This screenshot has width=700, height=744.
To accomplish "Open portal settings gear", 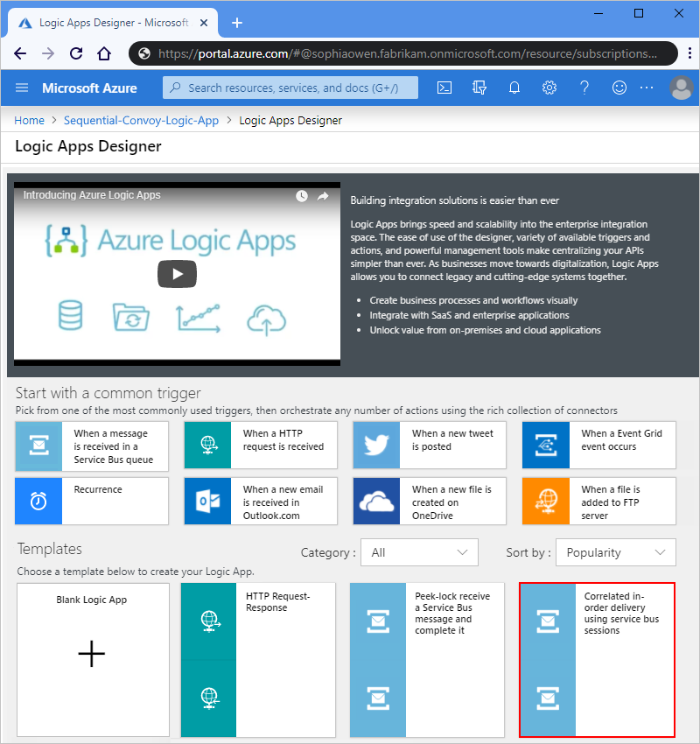I will pos(549,88).
